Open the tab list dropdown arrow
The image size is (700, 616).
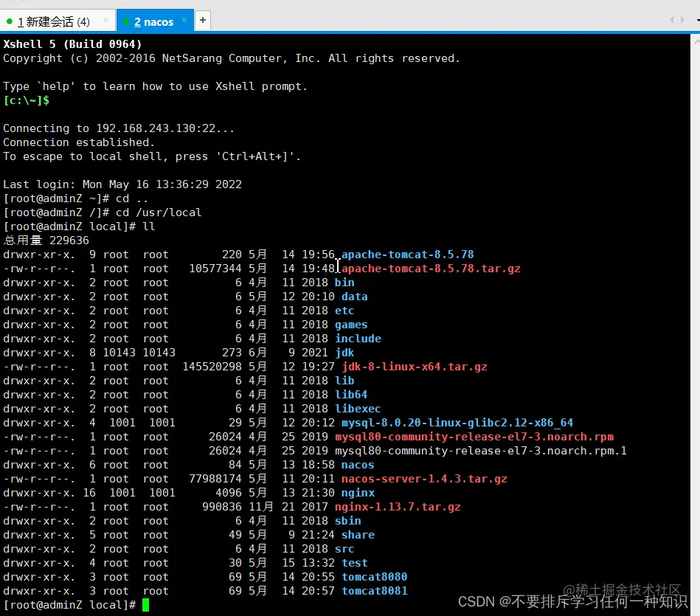click(698, 20)
